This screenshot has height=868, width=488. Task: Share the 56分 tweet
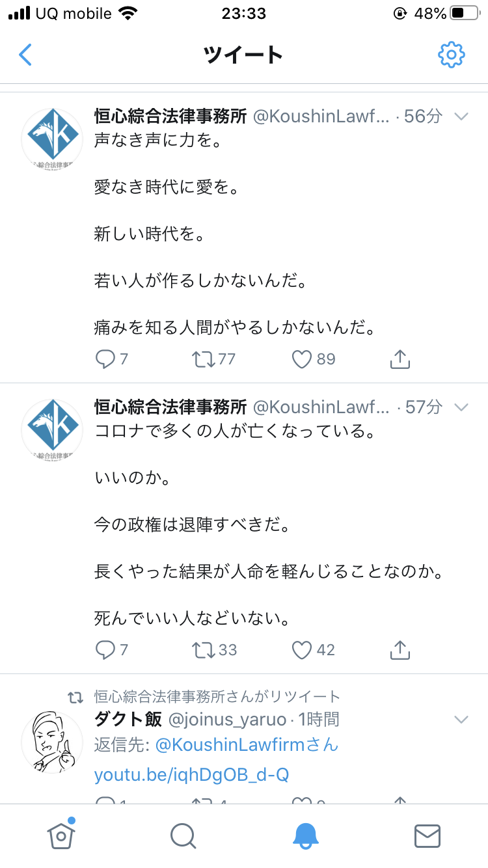(x=400, y=359)
